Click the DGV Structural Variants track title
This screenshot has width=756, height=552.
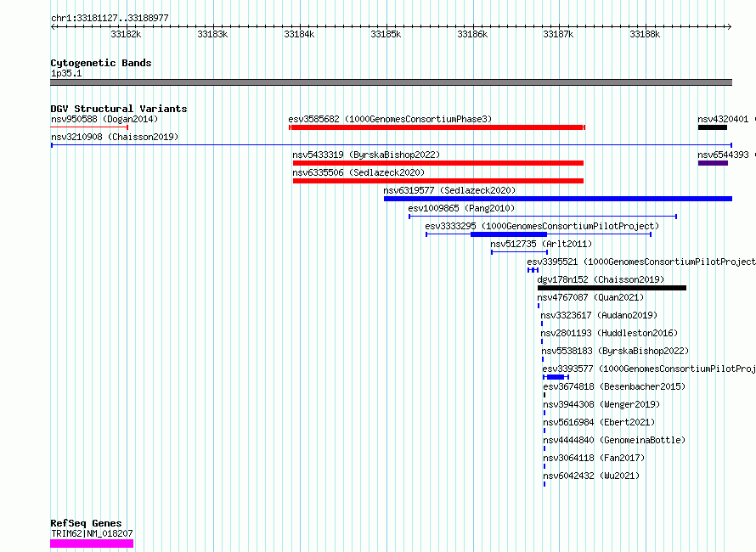click(119, 109)
